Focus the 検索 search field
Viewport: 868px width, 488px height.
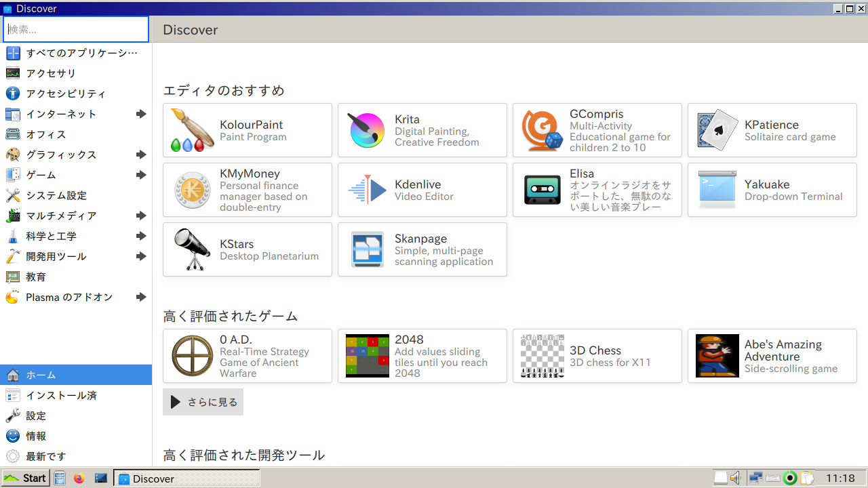(x=76, y=29)
